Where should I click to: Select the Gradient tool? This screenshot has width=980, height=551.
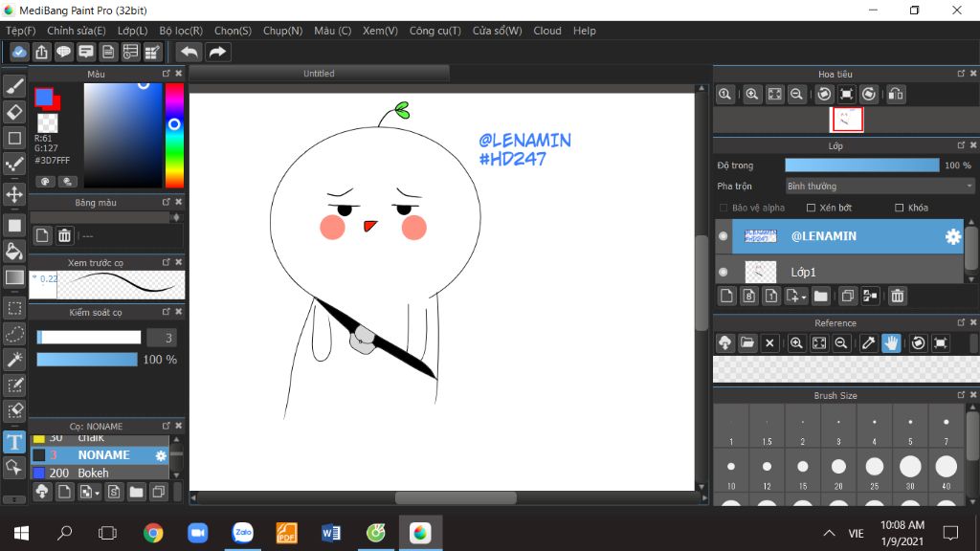point(14,277)
